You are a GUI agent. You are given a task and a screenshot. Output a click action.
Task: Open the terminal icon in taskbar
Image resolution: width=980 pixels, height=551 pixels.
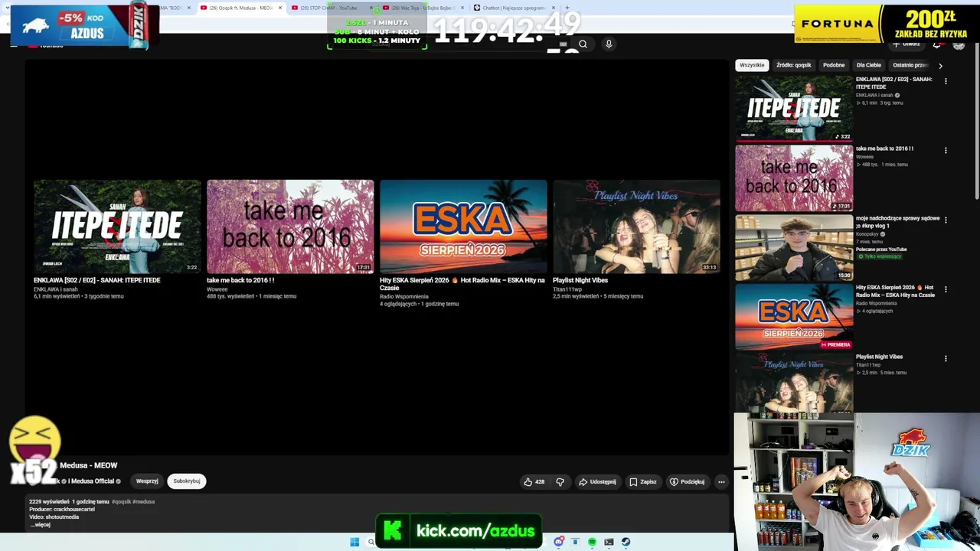click(609, 542)
